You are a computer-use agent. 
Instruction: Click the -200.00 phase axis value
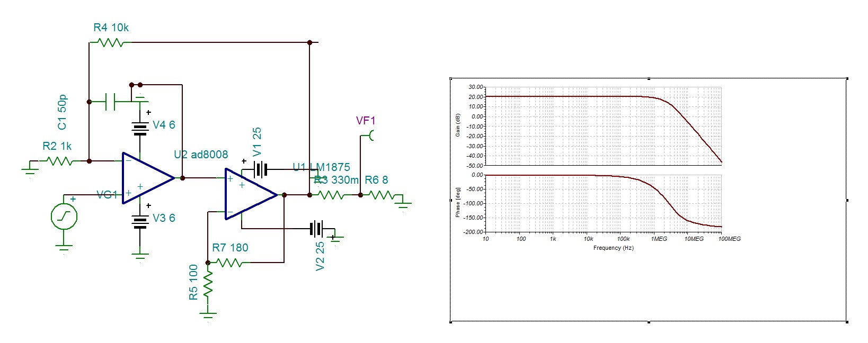[x=474, y=232]
